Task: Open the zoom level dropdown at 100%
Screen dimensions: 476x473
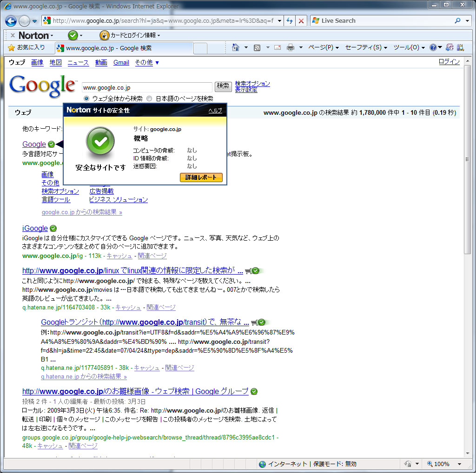Action: coord(459,464)
